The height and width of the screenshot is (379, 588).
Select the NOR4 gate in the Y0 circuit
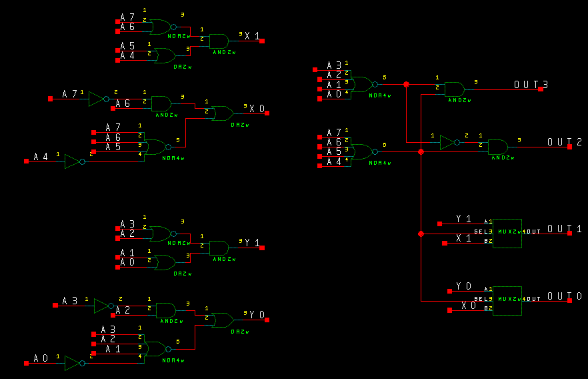[x=157, y=349]
